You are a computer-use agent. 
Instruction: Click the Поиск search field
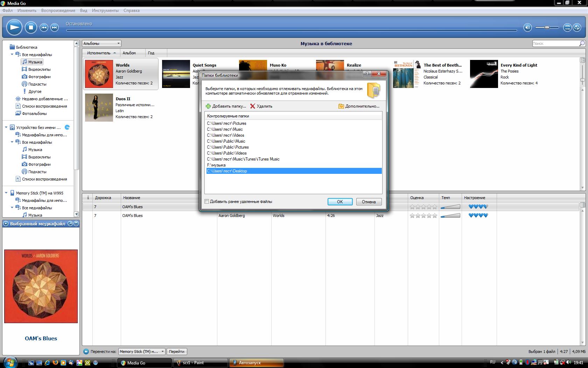point(555,43)
